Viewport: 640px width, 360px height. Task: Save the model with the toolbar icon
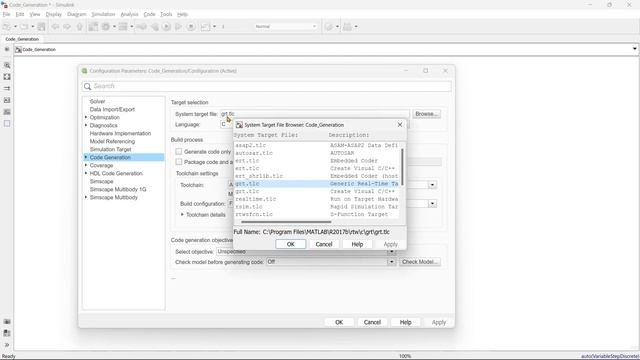click(x=41, y=27)
